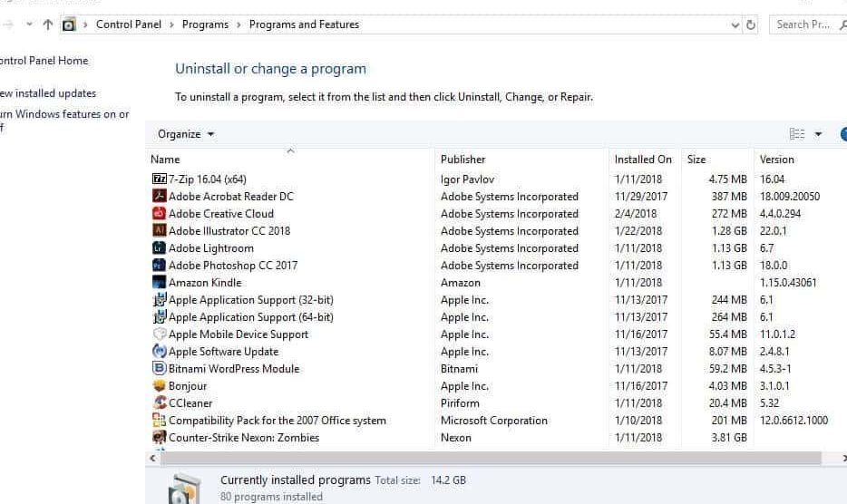Click the Bonjour program icon
The image size is (847, 504).
click(160, 385)
